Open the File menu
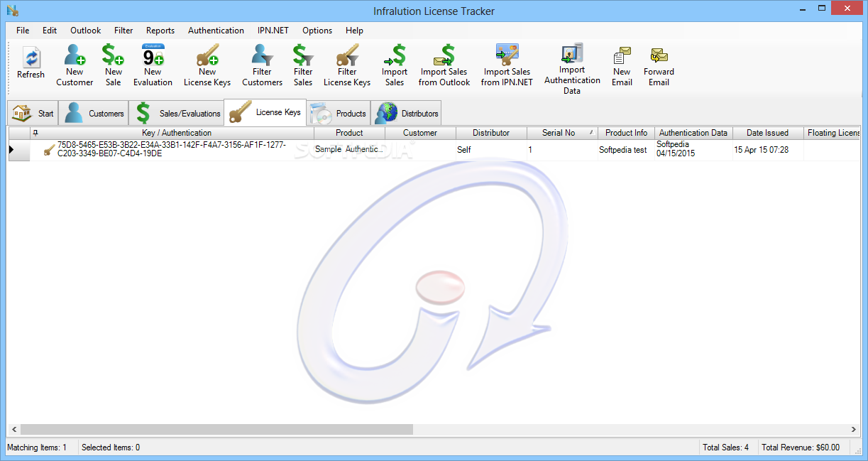Screen dimensions: 868x461 pos(23,31)
